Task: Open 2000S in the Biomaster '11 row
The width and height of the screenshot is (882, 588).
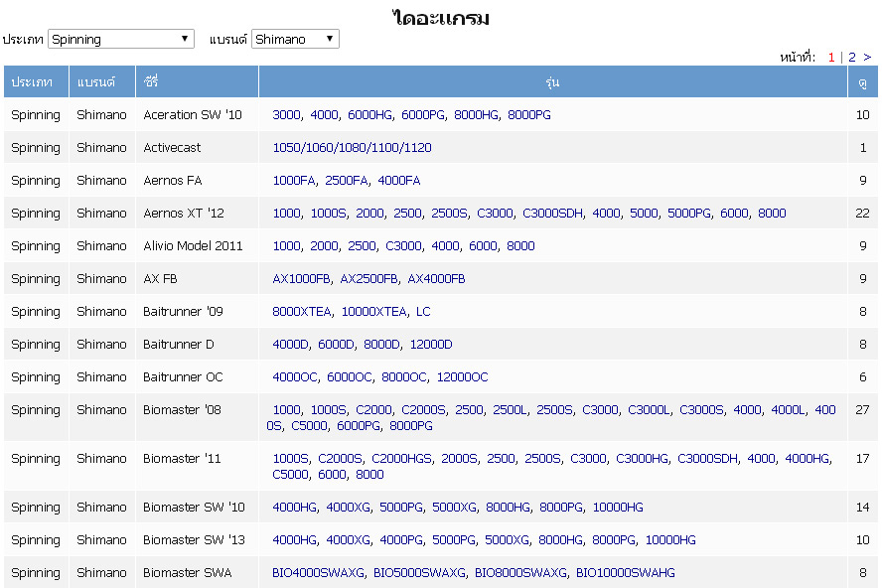Action: [459, 459]
